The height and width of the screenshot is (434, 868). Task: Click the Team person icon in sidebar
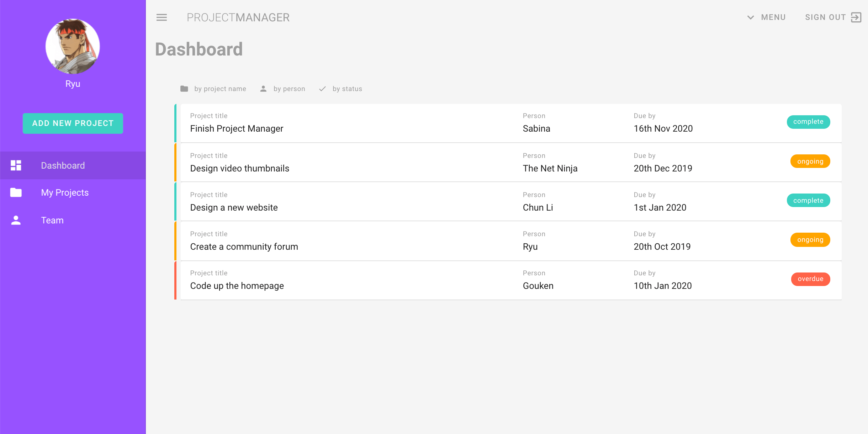16,220
